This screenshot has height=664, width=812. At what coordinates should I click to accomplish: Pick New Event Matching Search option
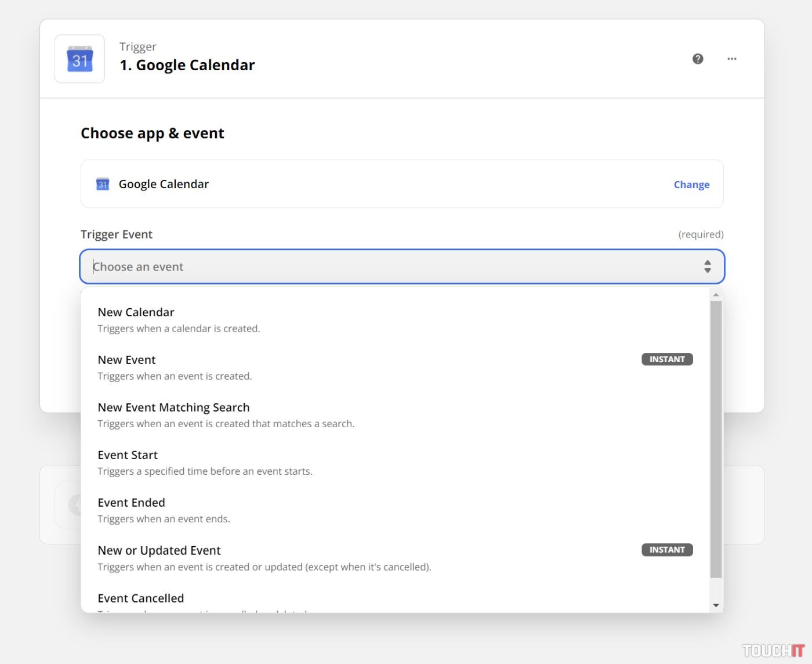point(173,407)
